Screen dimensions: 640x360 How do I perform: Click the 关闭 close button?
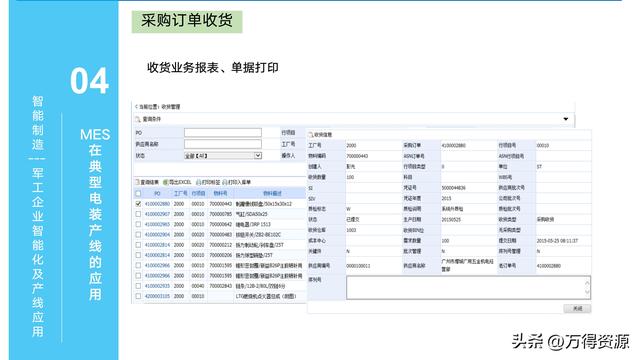pyautogui.click(x=577, y=309)
